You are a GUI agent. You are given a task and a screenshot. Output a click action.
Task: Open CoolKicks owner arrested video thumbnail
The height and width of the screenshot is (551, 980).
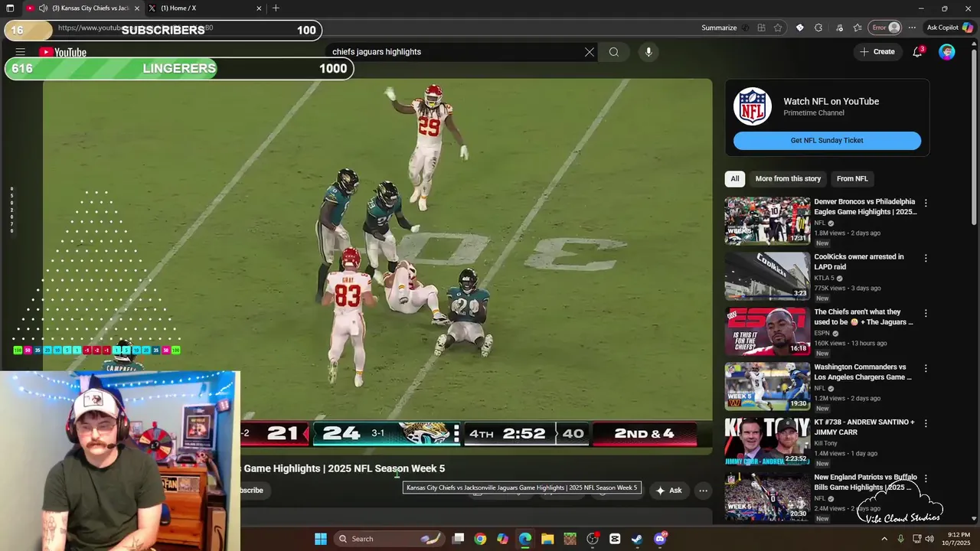coord(767,276)
